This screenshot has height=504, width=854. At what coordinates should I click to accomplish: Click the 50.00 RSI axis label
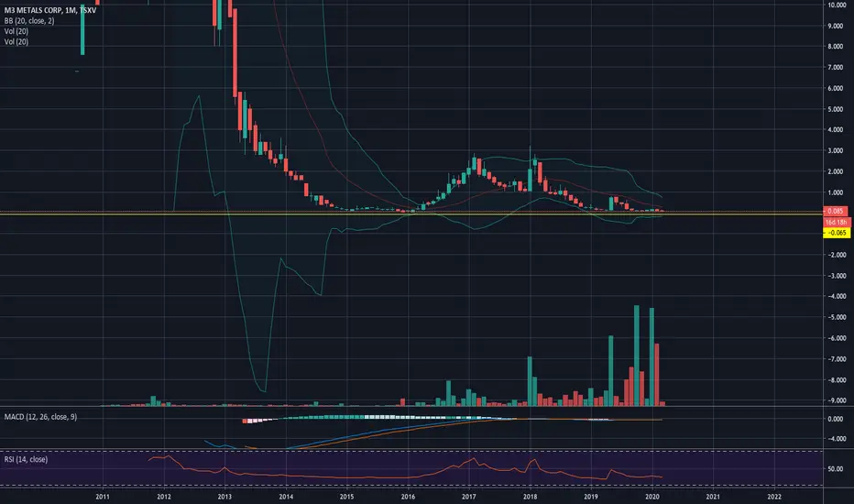click(x=836, y=468)
